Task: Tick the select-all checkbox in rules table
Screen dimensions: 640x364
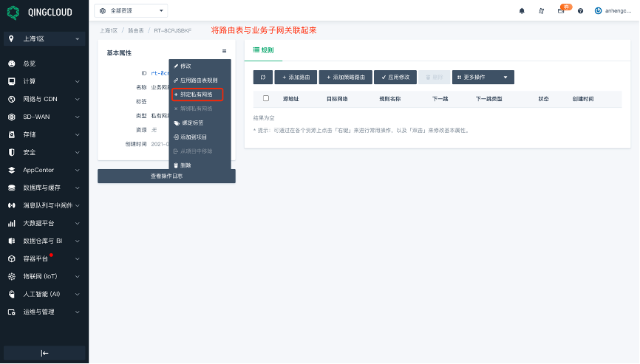Action: [x=266, y=98]
